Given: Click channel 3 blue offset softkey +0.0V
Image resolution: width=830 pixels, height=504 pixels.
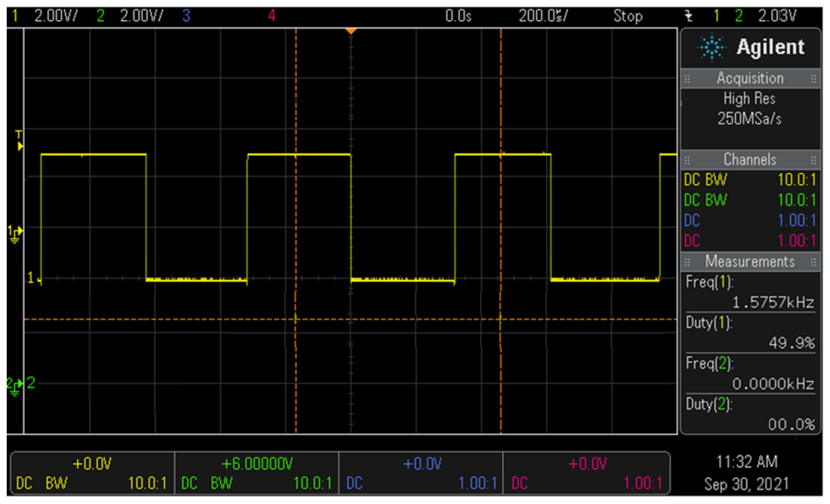Looking at the screenshot, I should (421, 473).
